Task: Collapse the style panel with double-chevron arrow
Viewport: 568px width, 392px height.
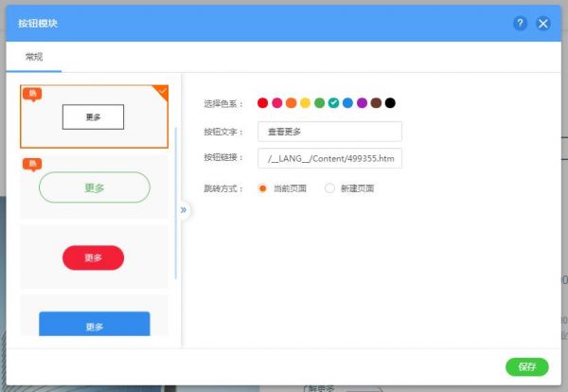Action: 184,210
